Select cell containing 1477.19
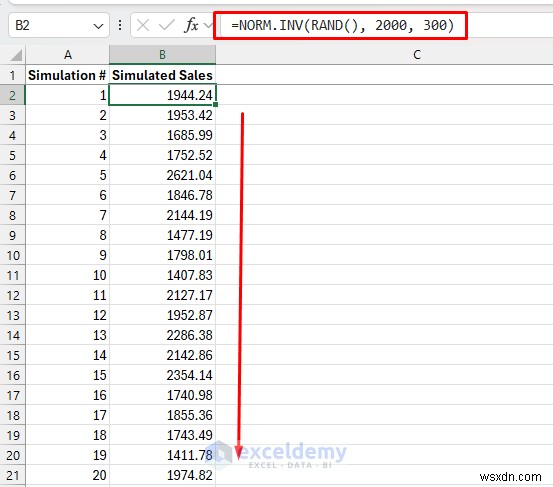This screenshot has width=553, height=487. pos(162,235)
